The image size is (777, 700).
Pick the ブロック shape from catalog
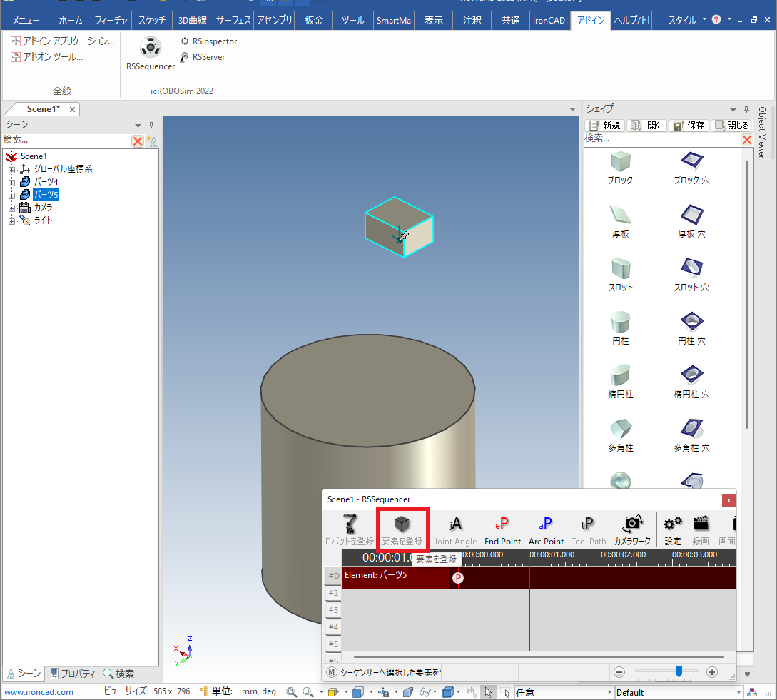(619, 163)
